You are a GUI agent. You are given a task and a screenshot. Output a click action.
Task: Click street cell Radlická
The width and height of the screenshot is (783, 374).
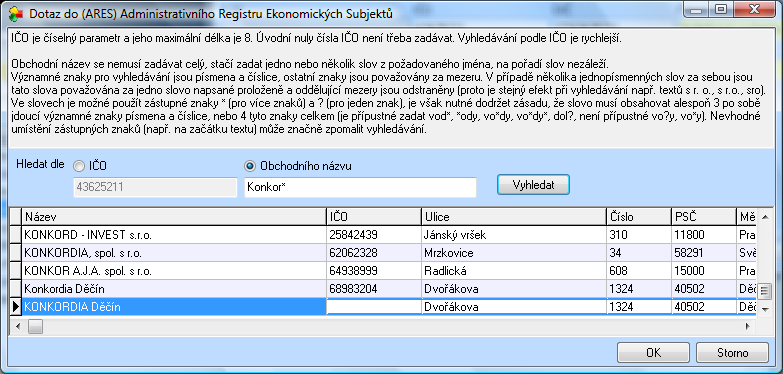pos(514,271)
